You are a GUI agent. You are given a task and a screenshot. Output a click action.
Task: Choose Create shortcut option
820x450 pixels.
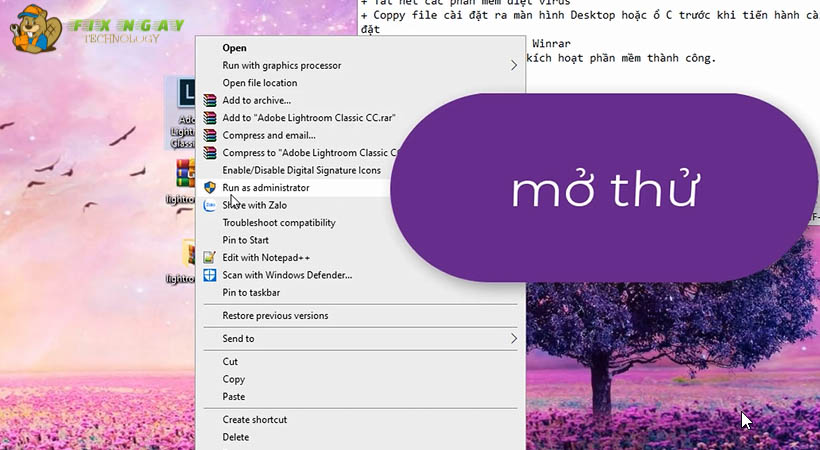(254, 419)
